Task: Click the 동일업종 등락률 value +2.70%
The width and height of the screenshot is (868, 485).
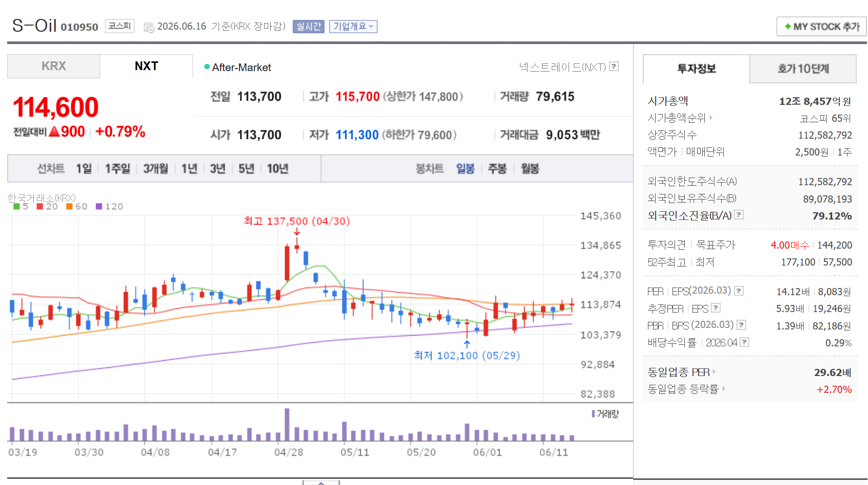Action: tap(834, 389)
